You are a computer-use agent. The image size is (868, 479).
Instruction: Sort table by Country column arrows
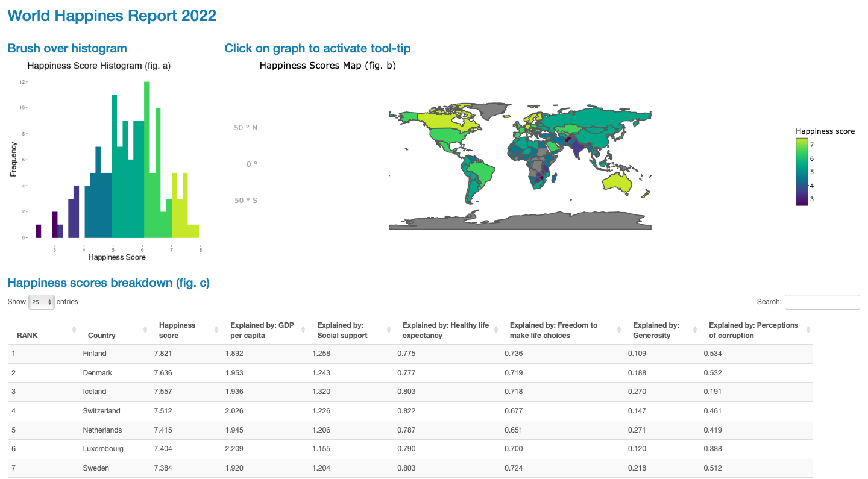145,330
